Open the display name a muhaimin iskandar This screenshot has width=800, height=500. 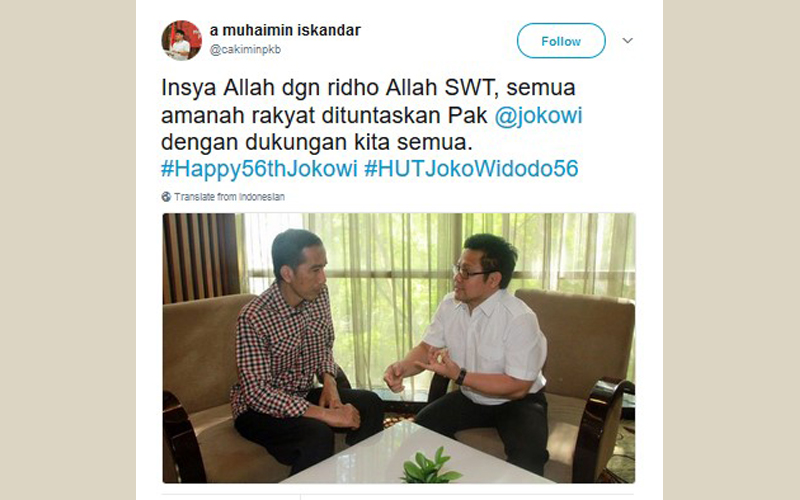[285, 31]
